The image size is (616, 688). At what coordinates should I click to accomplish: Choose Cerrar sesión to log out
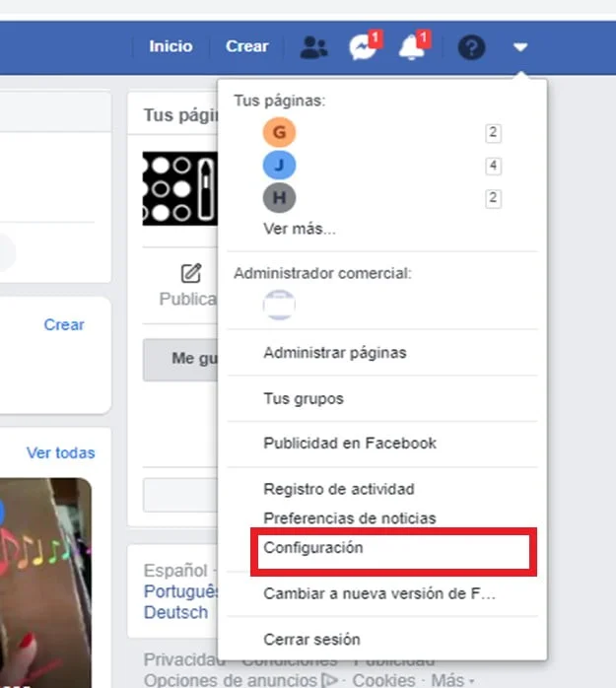tap(312, 640)
